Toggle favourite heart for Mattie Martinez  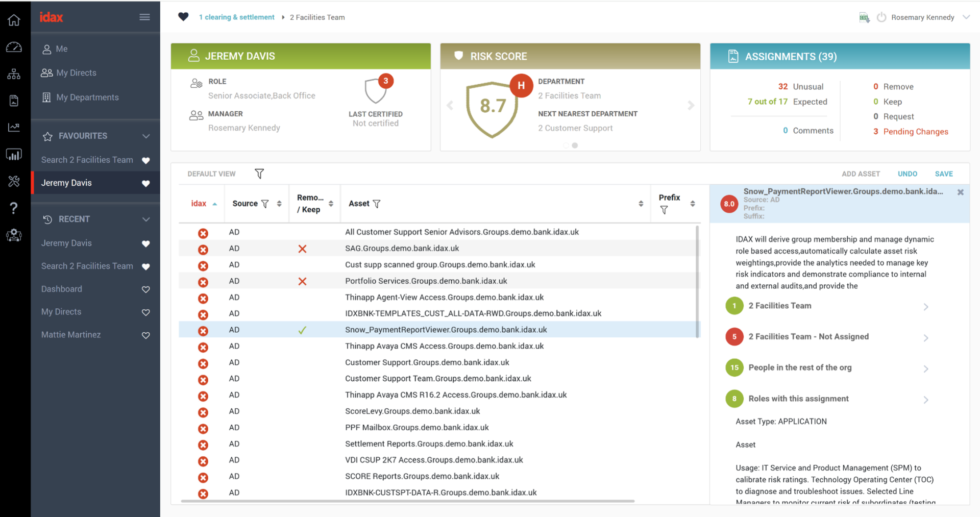coord(146,335)
